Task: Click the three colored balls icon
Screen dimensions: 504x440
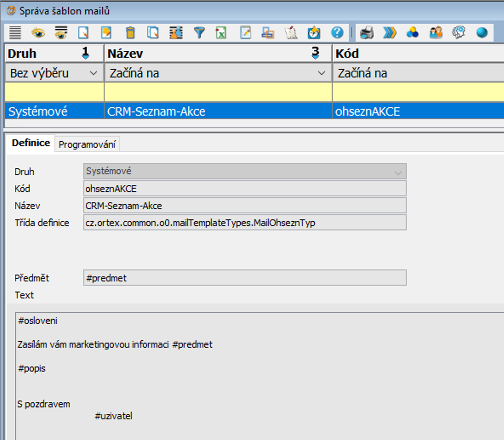Action: coord(412,33)
